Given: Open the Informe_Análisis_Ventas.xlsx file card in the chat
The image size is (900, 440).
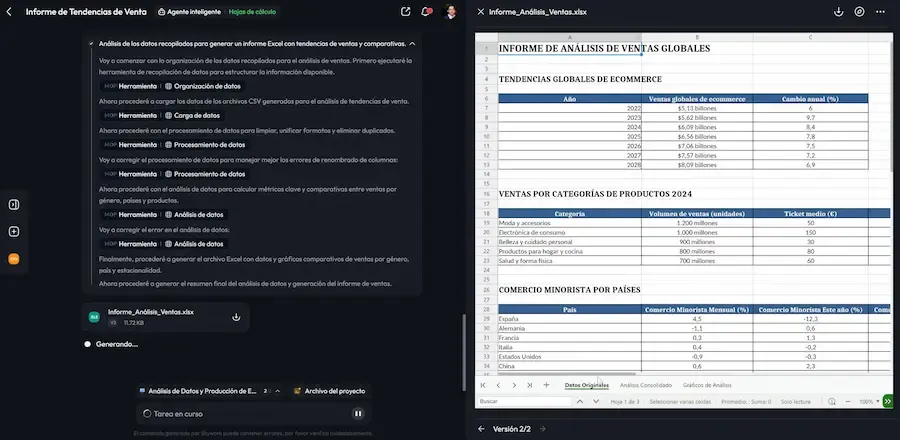Looking at the screenshot, I should [165, 317].
